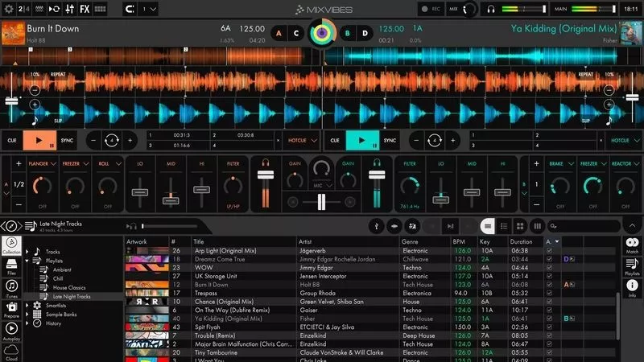Select the House Classics playlist
Image resolution: width=644 pixels, height=362 pixels.
(69, 288)
